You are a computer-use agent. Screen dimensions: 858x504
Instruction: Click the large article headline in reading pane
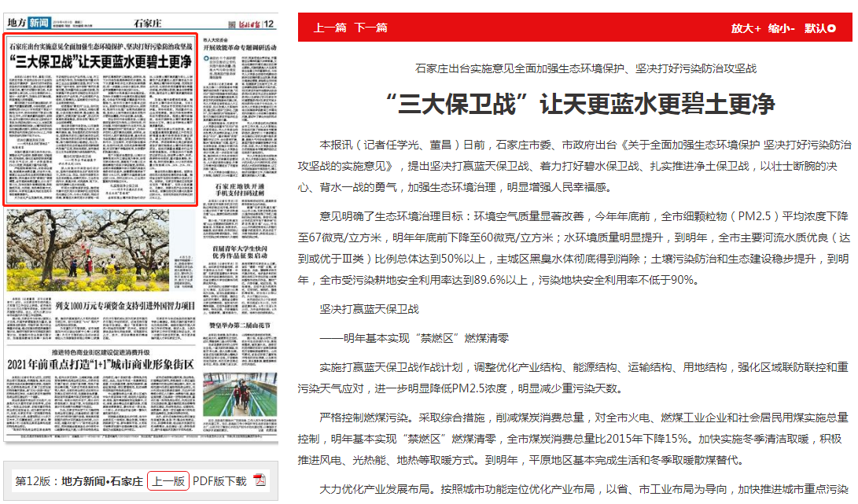580,103
